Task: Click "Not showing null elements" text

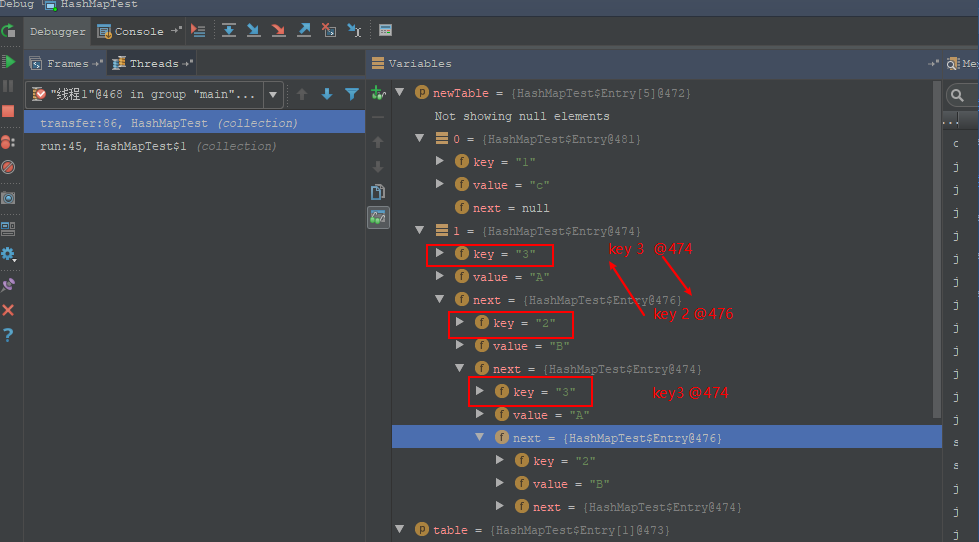Action: 522,116
